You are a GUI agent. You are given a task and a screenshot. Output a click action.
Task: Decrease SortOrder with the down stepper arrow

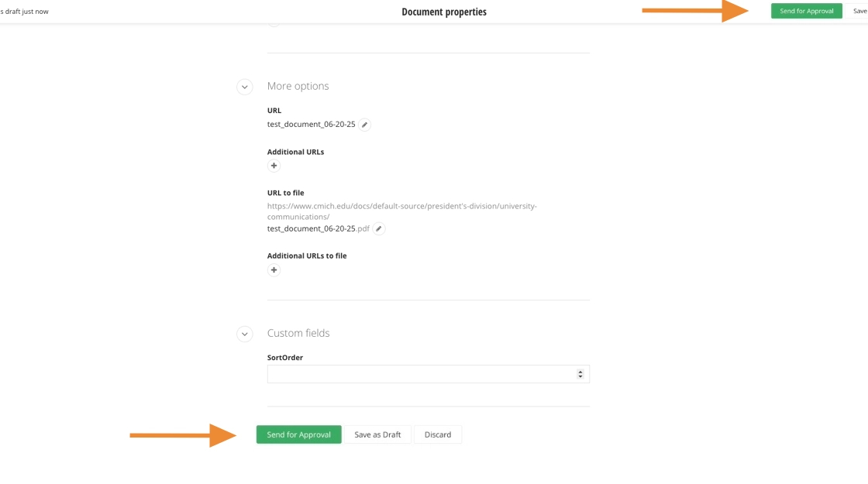point(580,377)
